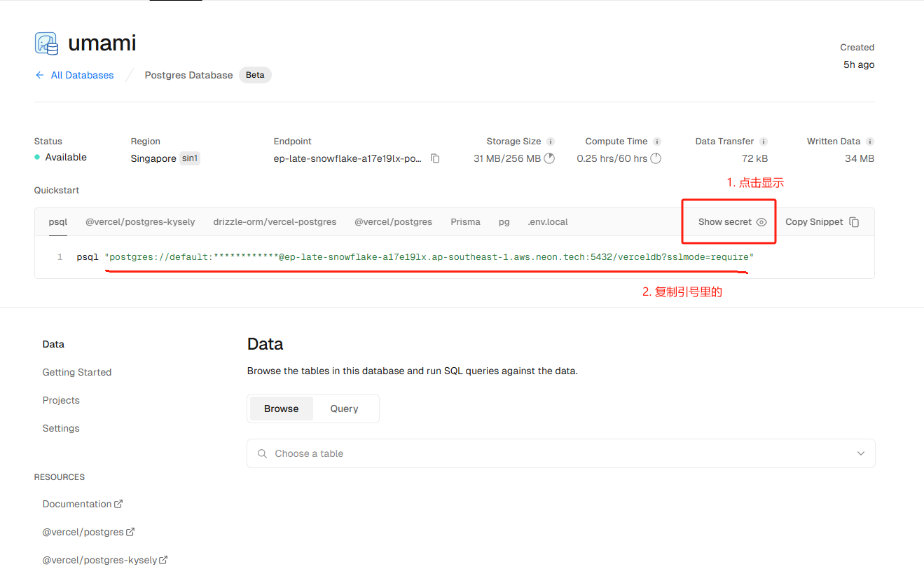Select the @vercel/postgres-kysely quickstart tab
924x583 pixels.
click(140, 222)
